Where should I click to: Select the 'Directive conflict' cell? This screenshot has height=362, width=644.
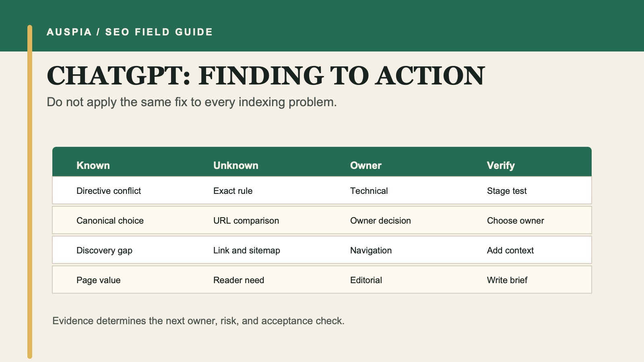pyautogui.click(x=109, y=191)
